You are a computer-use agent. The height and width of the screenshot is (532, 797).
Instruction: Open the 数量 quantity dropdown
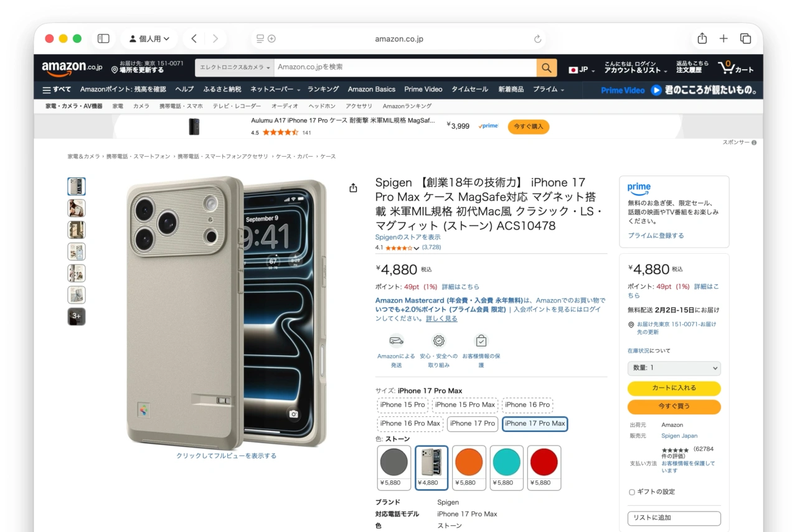point(674,368)
